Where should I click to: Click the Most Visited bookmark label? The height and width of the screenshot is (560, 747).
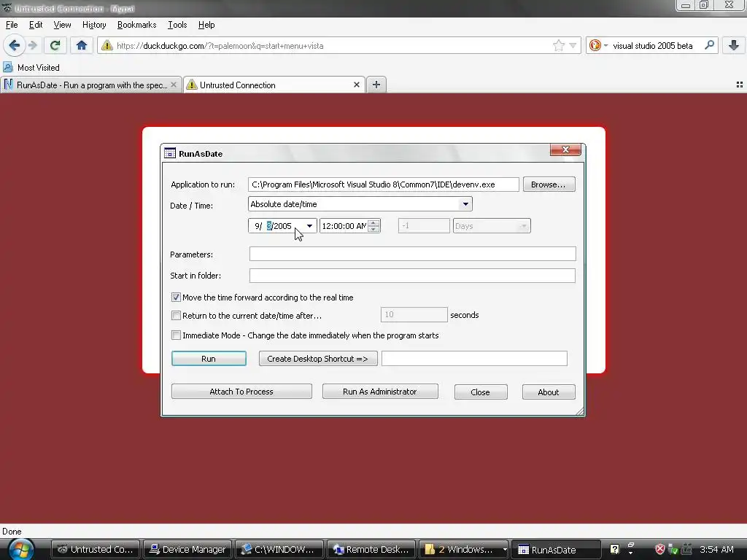(x=39, y=68)
